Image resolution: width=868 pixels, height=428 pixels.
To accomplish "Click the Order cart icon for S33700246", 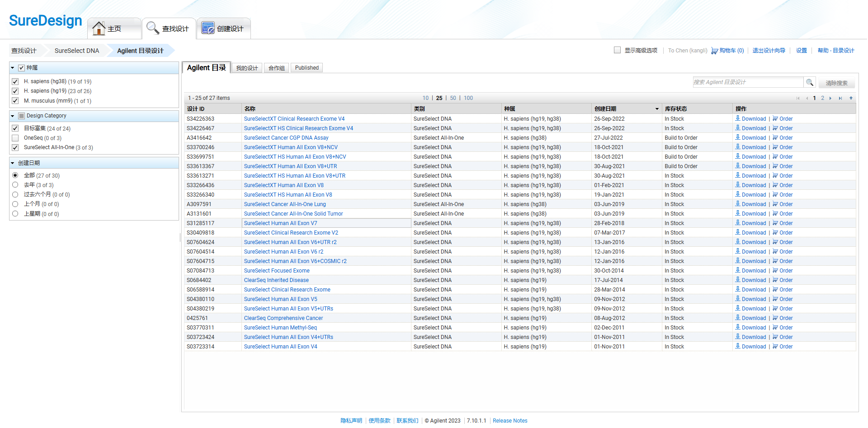I will (x=775, y=147).
